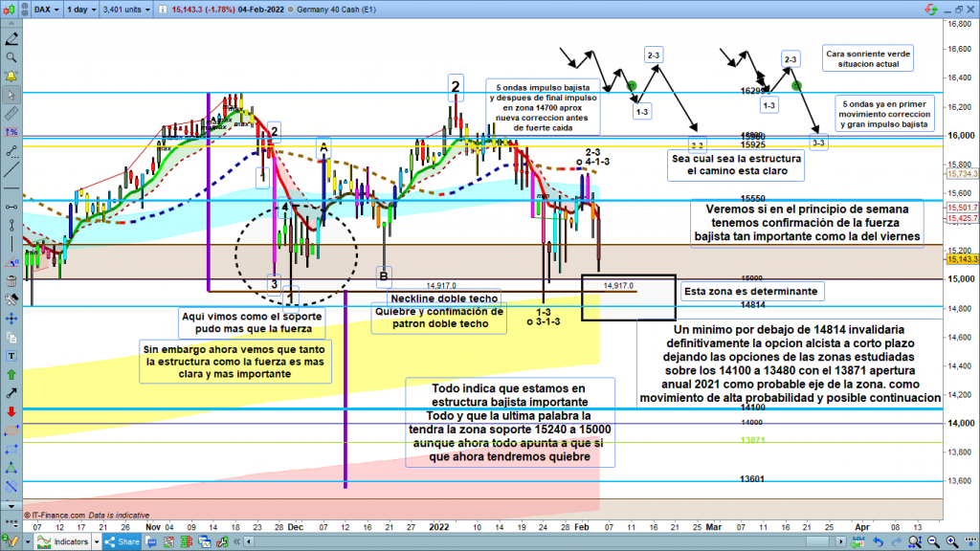Click the trash bin delete tool
This screenshot has width=980, height=551.
tap(11, 280)
